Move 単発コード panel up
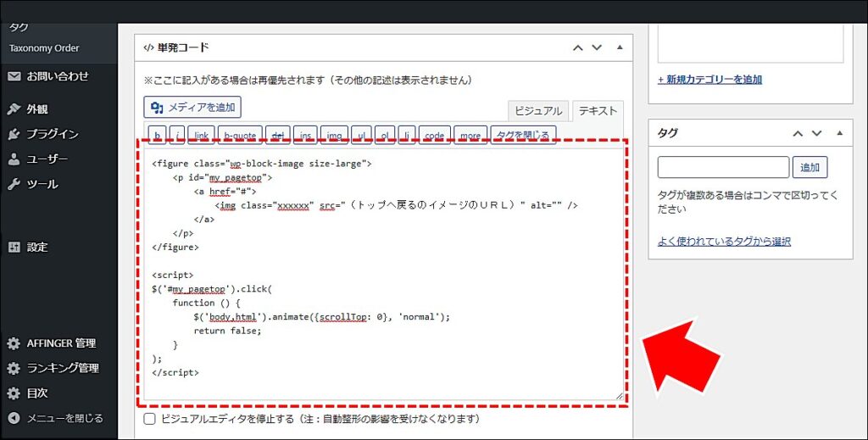 point(578,47)
